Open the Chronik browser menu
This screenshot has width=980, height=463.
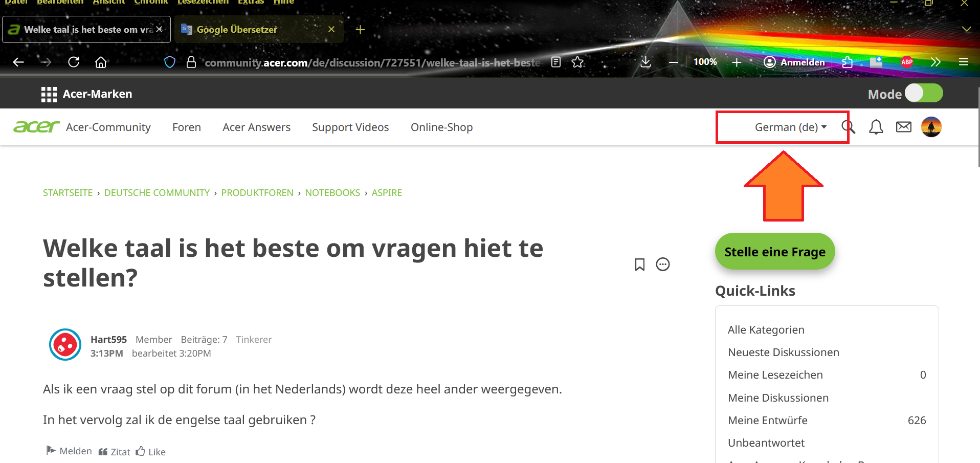(x=151, y=2)
